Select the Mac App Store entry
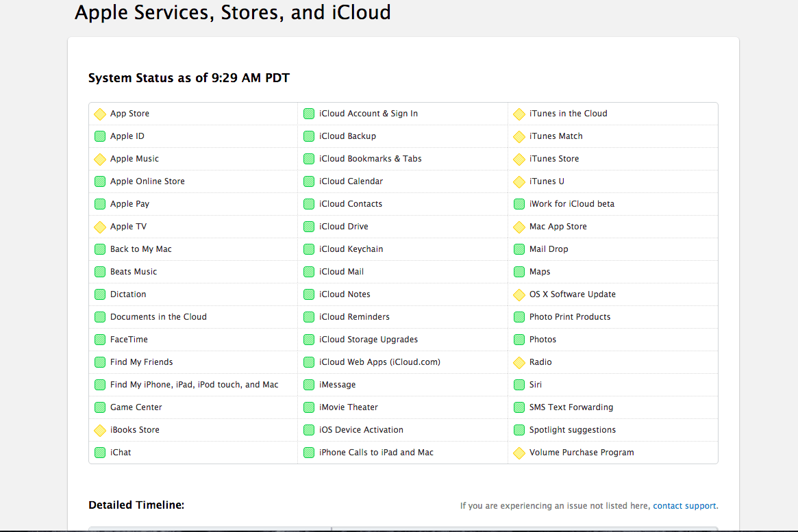 (x=558, y=227)
